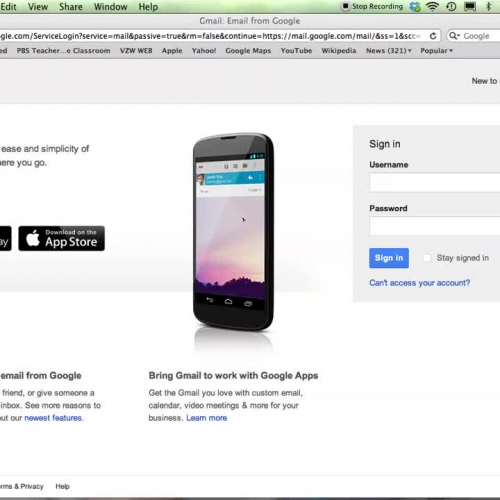Open the PBS Teacher Classroom bookmark

point(63,51)
